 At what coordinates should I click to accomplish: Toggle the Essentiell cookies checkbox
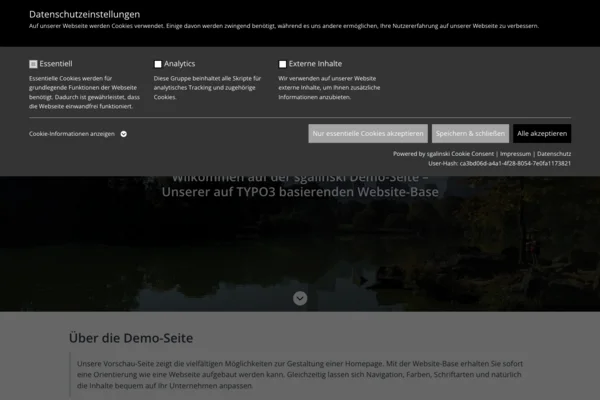(33, 63)
